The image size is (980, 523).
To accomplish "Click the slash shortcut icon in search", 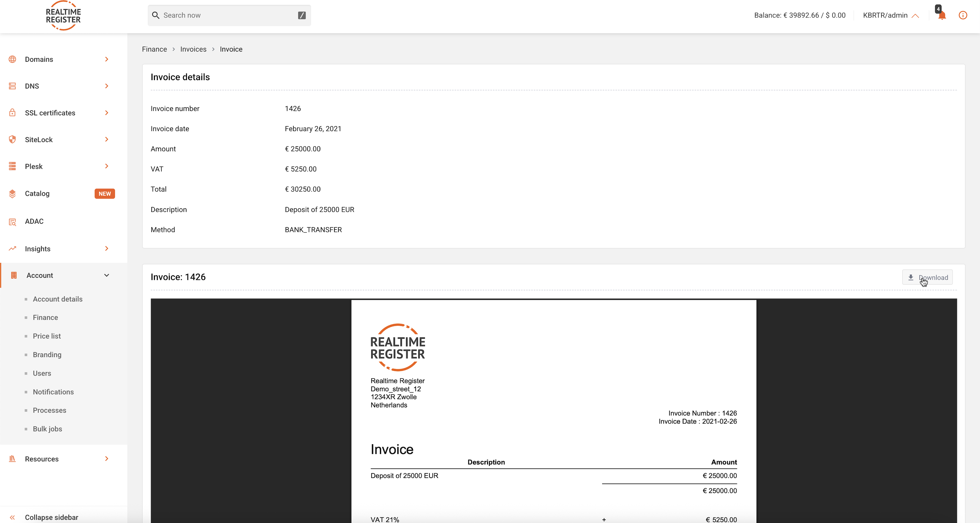I will point(302,15).
